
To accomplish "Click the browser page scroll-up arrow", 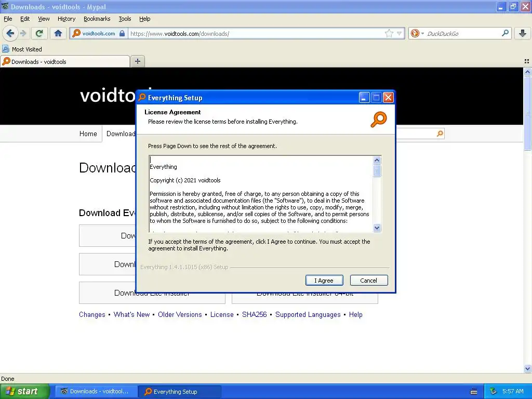I will (527, 72).
